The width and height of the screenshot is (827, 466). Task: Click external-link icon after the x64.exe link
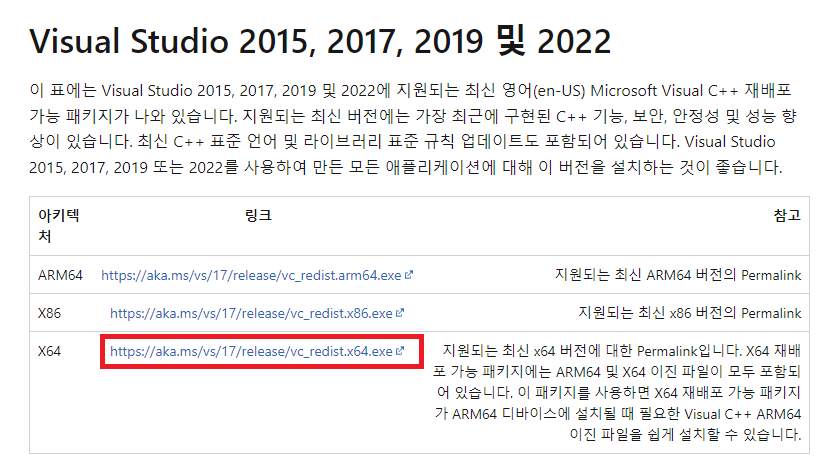point(400,351)
